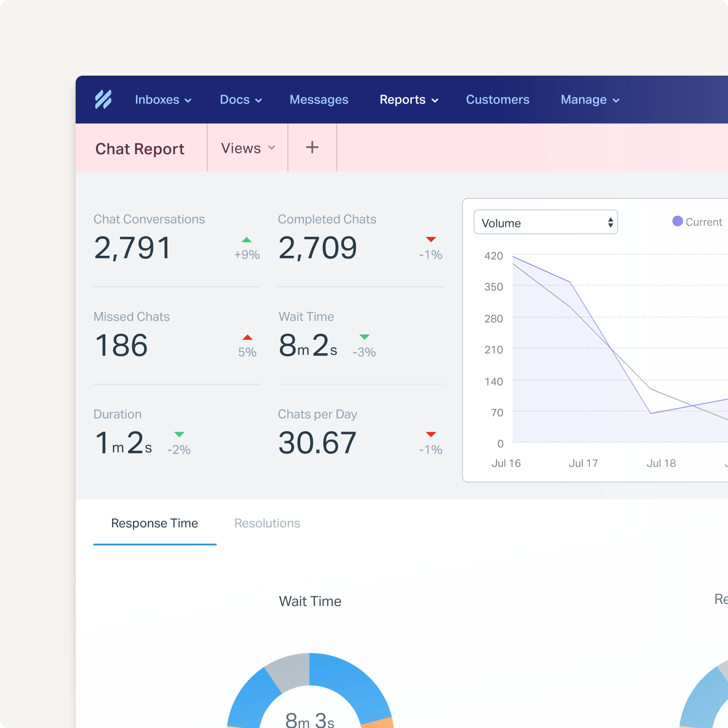Click the 8m 3s donut center value
This screenshot has height=728, width=728.
[310, 719]
